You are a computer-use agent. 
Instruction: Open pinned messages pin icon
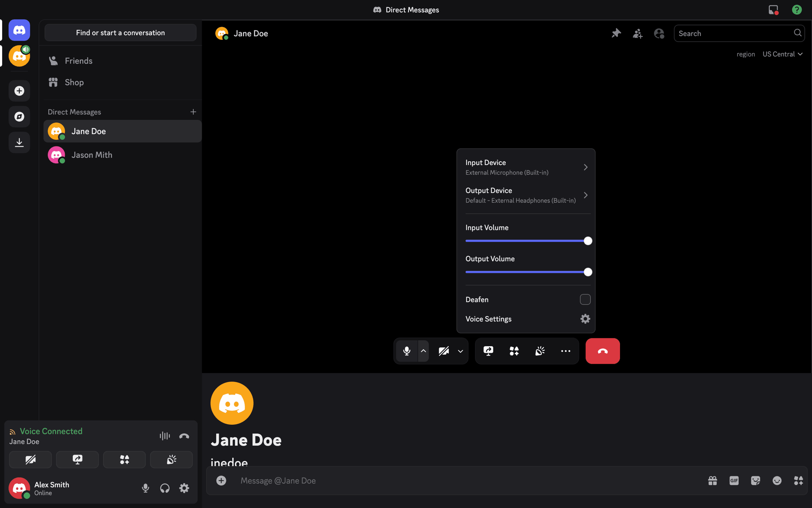616,33
